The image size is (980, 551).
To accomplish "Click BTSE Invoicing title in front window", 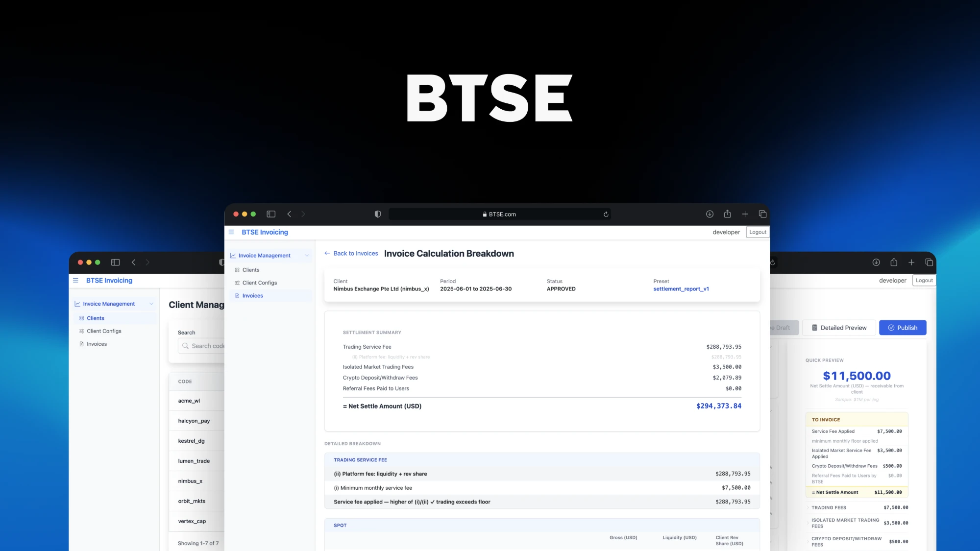I will [265, 232].
